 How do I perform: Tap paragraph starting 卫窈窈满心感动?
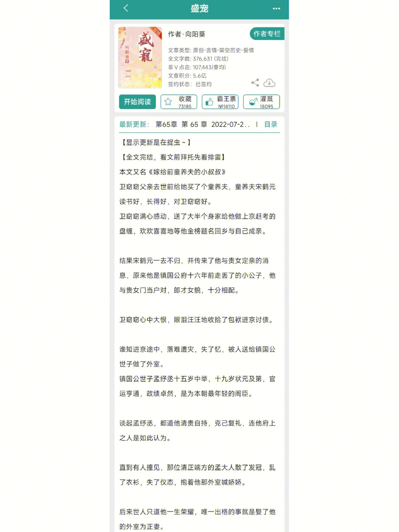197,224
